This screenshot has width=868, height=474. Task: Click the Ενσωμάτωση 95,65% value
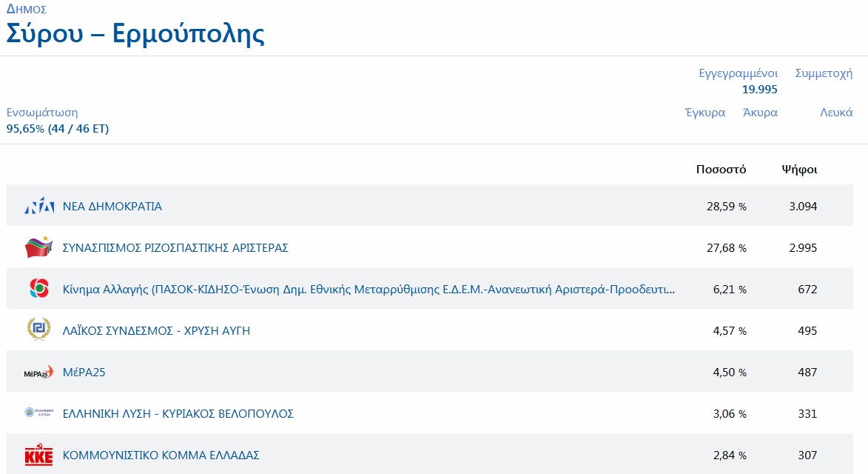point(58,129)
